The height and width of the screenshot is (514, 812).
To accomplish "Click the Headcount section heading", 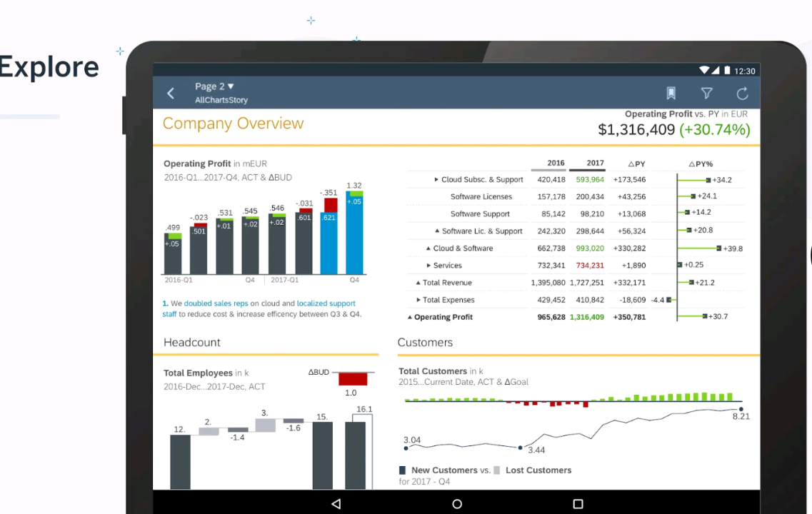I will (192, 343).
